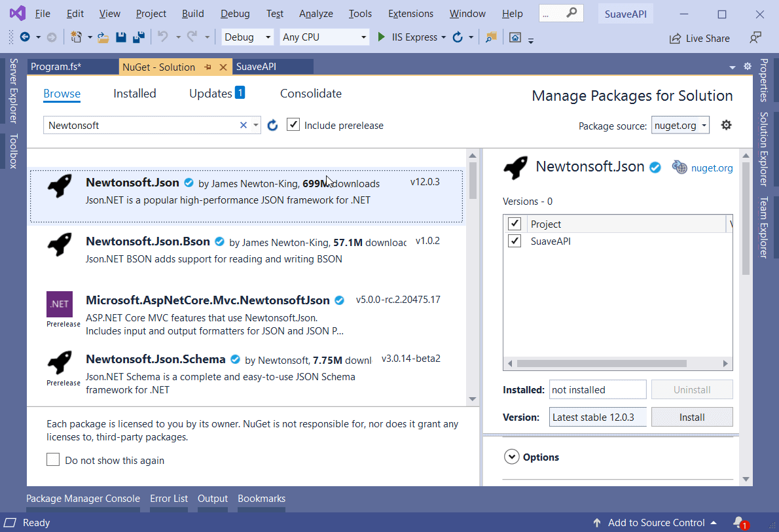
Task: Click the Live Share icon
Action: (x=675, y=39)
